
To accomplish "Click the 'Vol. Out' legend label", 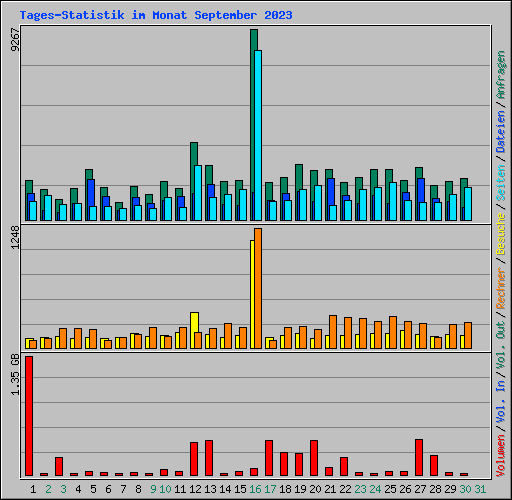I will 501,345.
